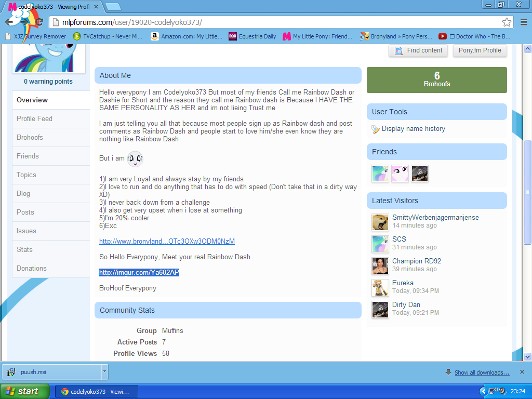This screenshot has width=532, height=399.
Task: Click the bookmark star icon in address bar
Action: pyautogui.click(x=507, y=22)
